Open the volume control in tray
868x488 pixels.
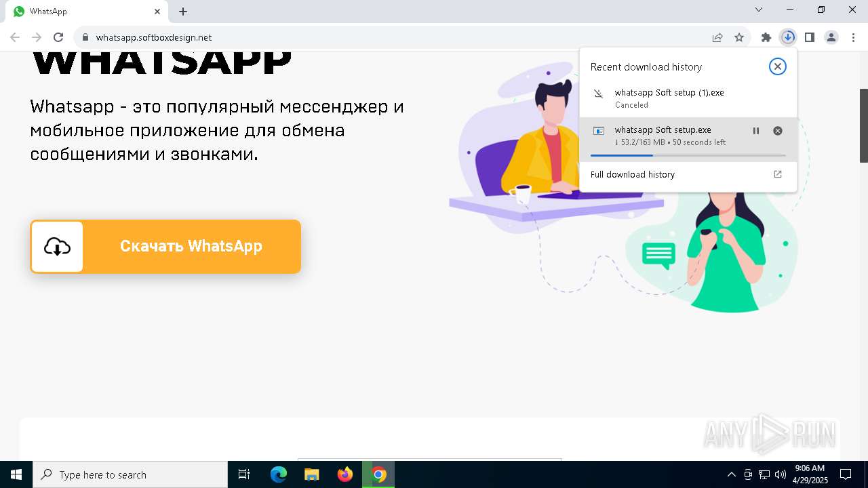[781, 474]
